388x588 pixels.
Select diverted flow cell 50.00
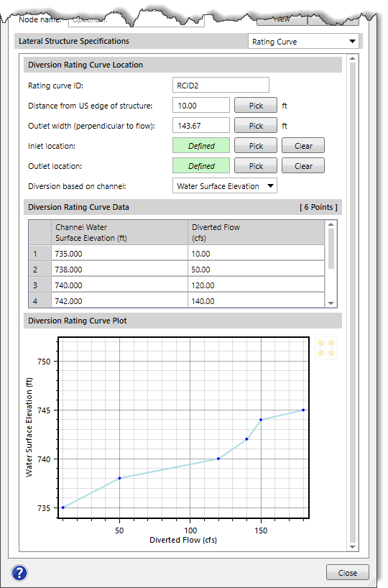(x=256, y=270)
